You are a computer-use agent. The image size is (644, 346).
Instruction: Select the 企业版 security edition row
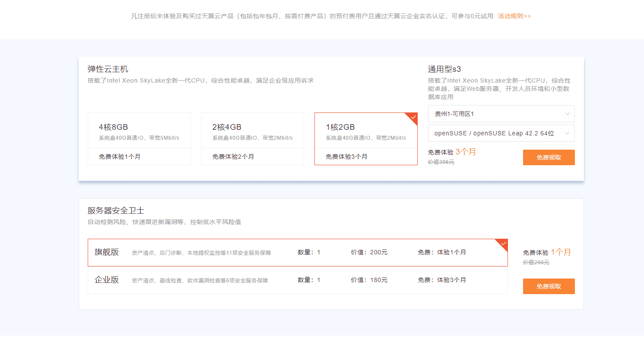pyautogui.click(x=298, y=280)
